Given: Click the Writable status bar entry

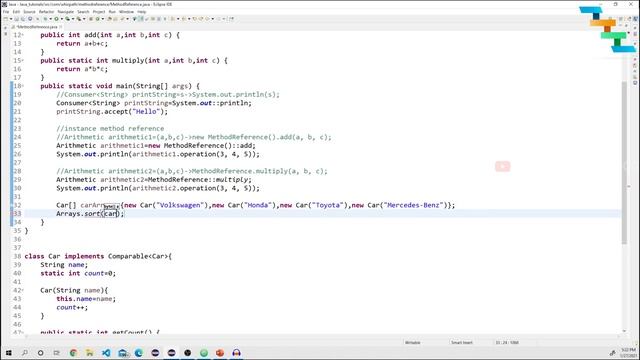Looking at the screenshot, I should click(x=412, y=342).
